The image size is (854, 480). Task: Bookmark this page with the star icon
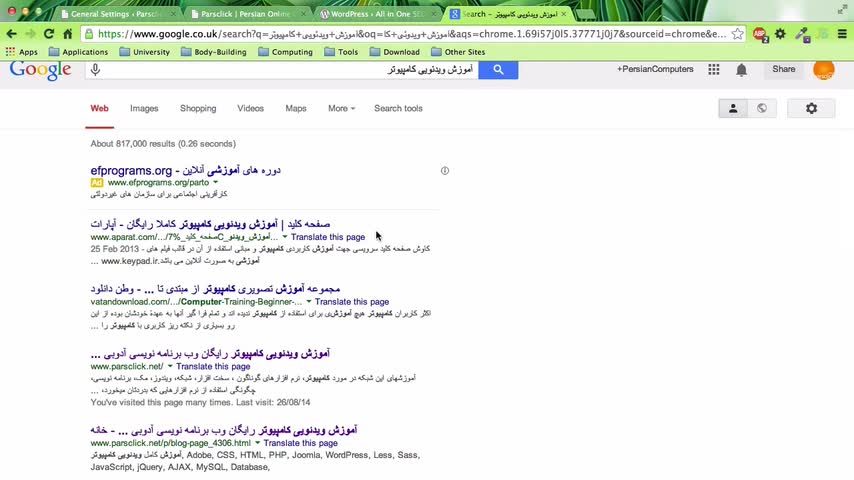pos(737,34)
